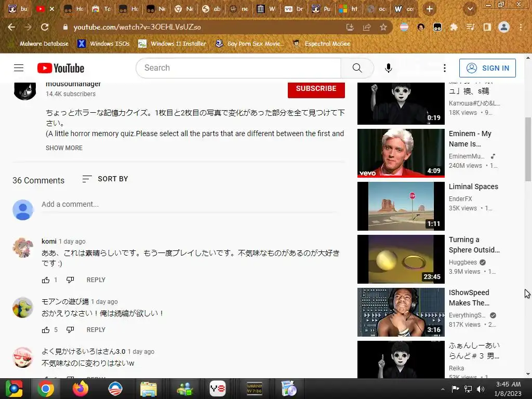532x399 pixels.
Task: Switch to the 'ab' tab
Action: (x=211, y=9)
